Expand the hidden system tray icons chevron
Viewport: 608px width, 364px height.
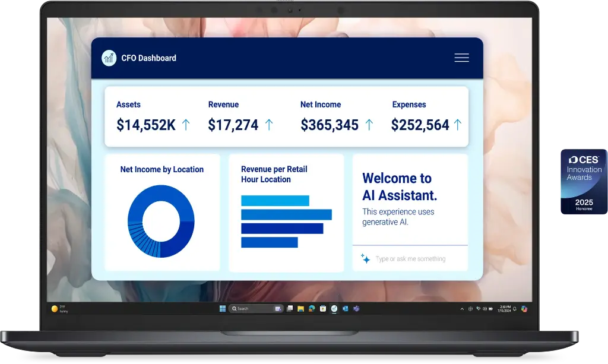click(462, 309)
